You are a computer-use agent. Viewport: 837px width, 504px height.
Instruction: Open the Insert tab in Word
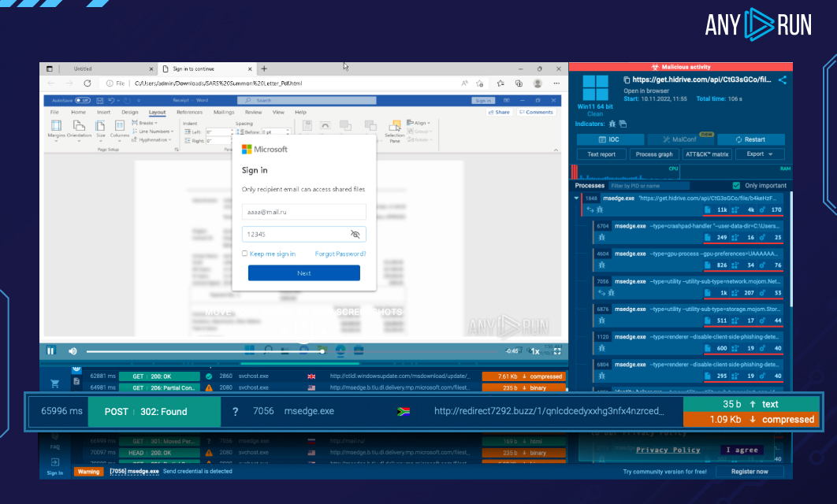[103, 112]
